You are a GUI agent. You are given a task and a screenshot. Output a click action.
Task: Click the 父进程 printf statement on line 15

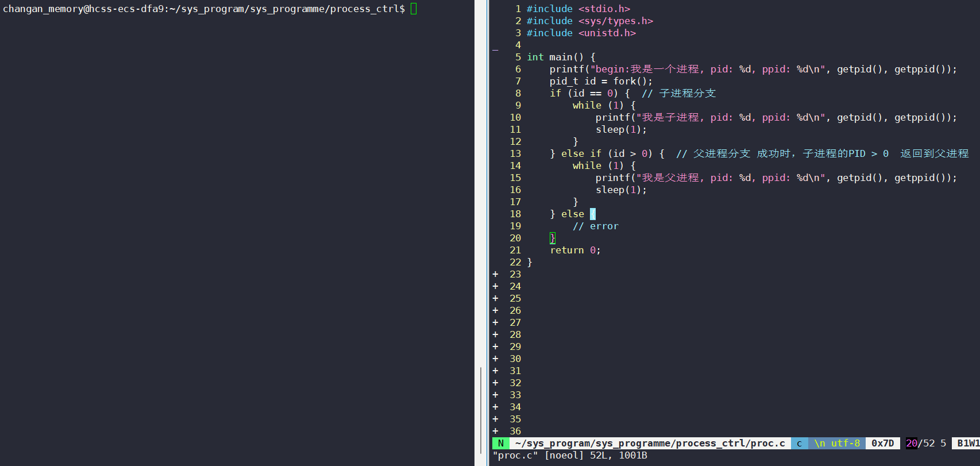tap(776, 178)
